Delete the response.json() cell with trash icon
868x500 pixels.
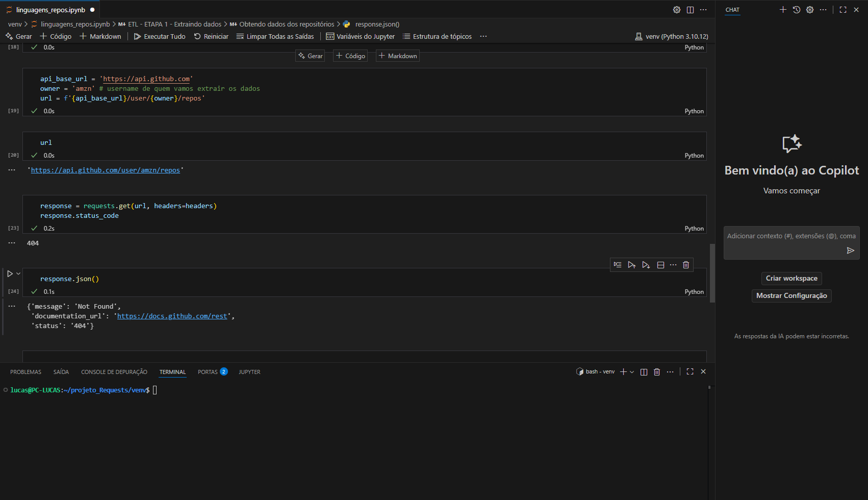[686, 265]
